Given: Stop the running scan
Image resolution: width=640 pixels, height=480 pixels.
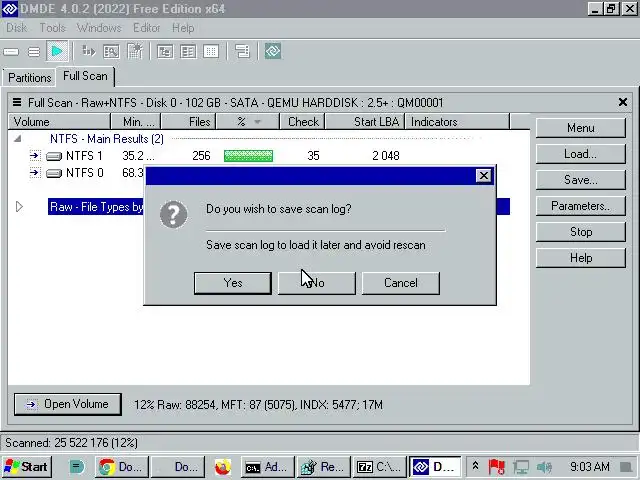Looking at the screenshot, I should point(580,232).
